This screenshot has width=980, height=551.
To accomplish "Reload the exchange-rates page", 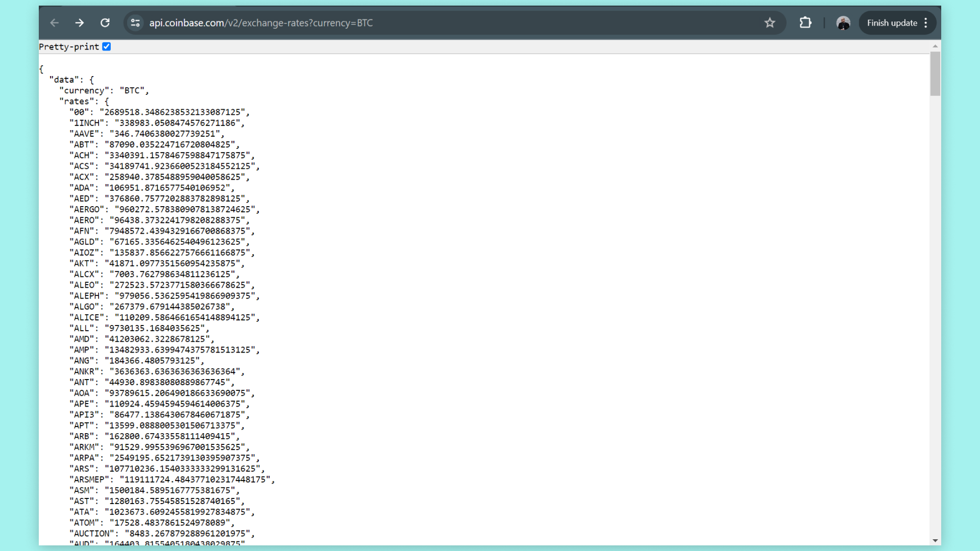I will [x=105, y=23].
